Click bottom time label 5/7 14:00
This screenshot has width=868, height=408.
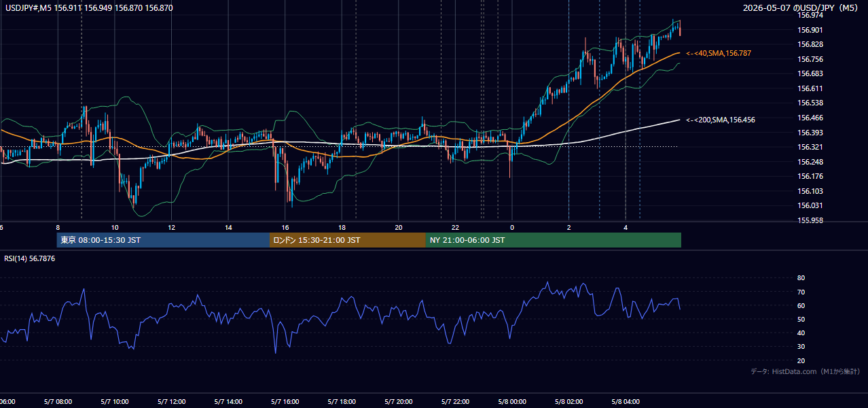[228, 402]
